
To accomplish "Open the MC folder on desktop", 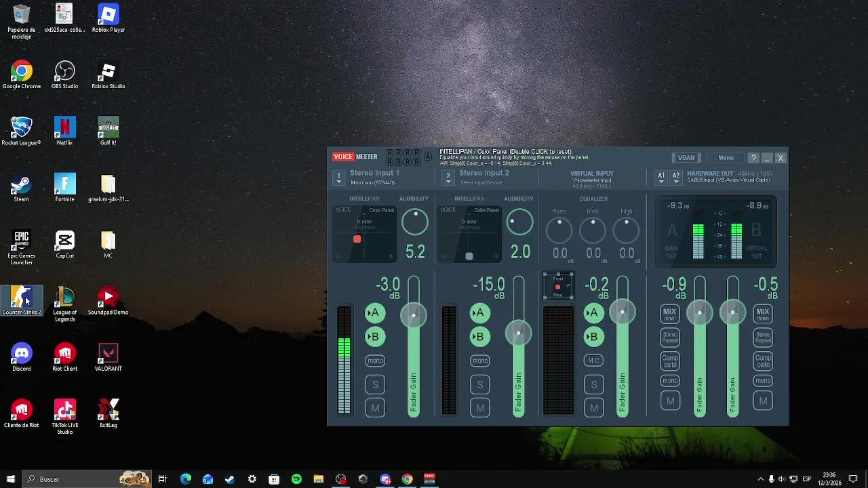I will 108,245.
